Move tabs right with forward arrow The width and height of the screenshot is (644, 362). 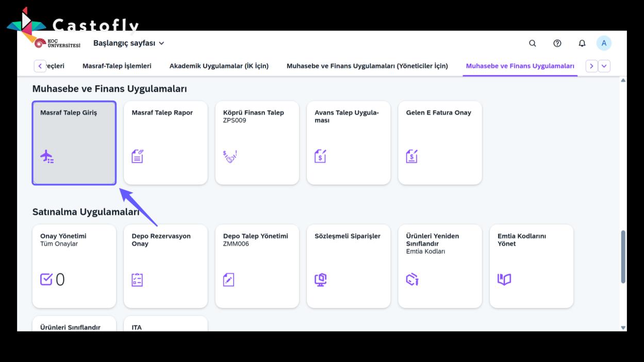(591, 66)
